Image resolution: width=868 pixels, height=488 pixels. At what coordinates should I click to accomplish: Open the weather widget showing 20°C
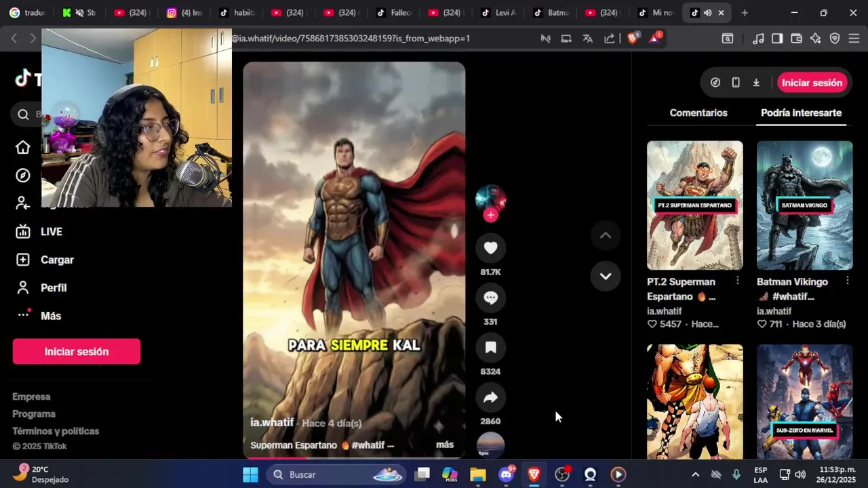click(41, 474)
